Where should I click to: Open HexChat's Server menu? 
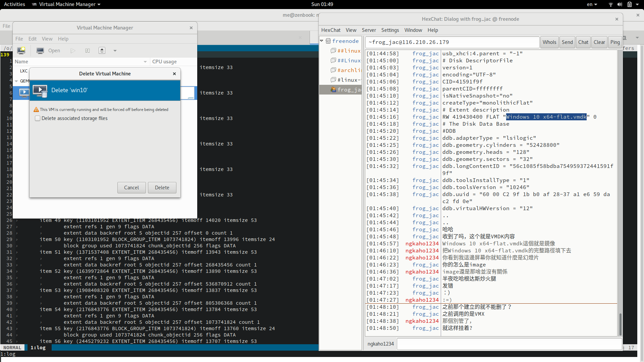[x=369, y=30]
